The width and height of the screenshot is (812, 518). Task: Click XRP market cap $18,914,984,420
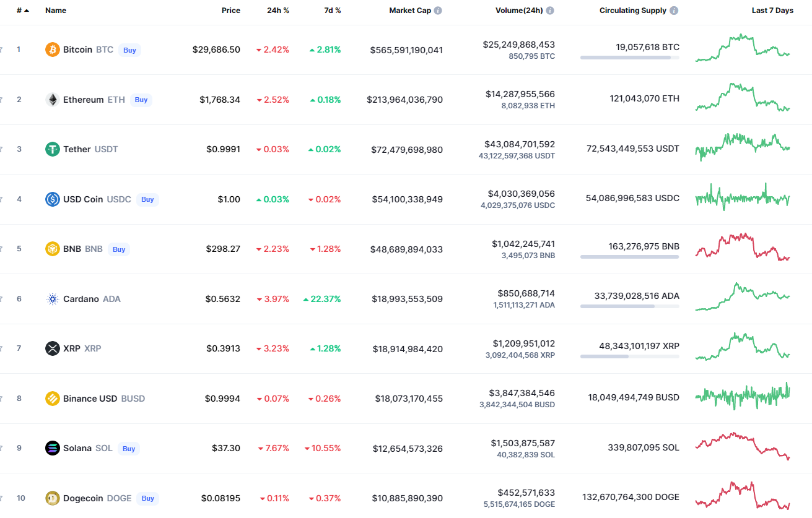[x=408, y=349]
